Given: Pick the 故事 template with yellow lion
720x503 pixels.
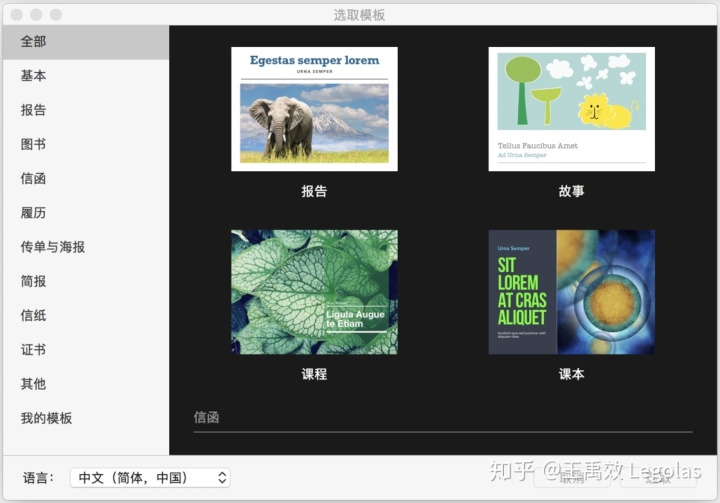Looking at the screenshot, I should (572, 109).
